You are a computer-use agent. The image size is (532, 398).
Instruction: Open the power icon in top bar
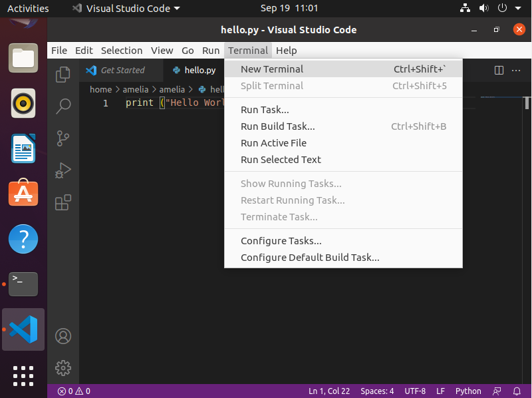click(x=502, y=8)
